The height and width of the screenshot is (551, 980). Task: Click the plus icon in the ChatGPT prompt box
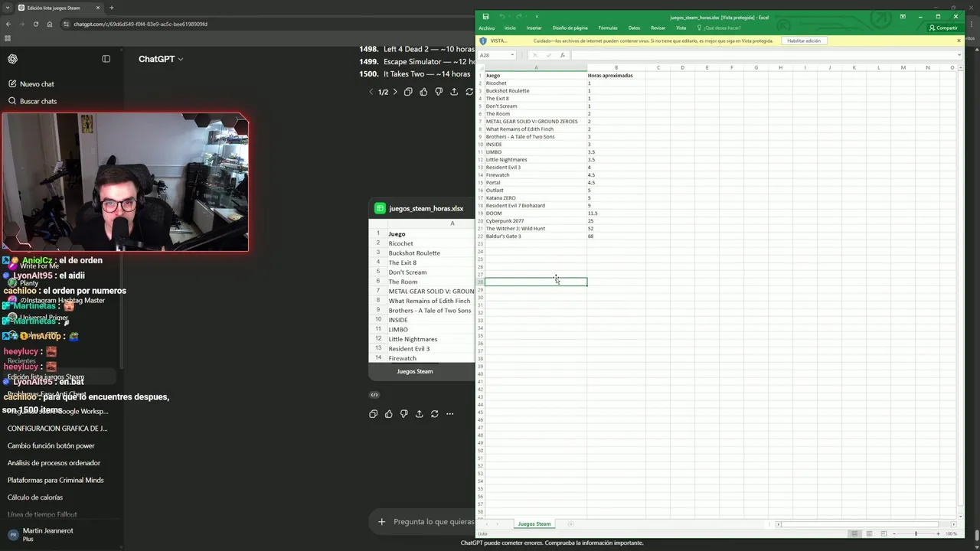[x=381, y=522]
